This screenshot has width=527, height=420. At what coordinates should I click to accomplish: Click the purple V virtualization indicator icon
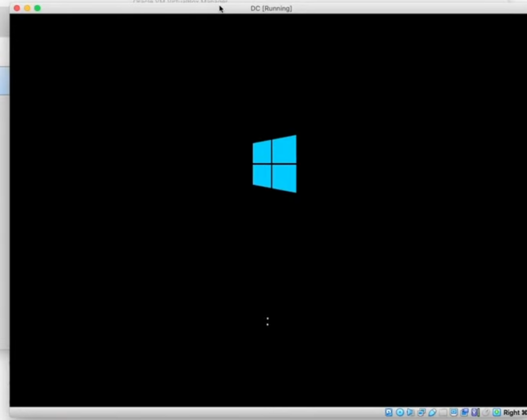point(475,412)
